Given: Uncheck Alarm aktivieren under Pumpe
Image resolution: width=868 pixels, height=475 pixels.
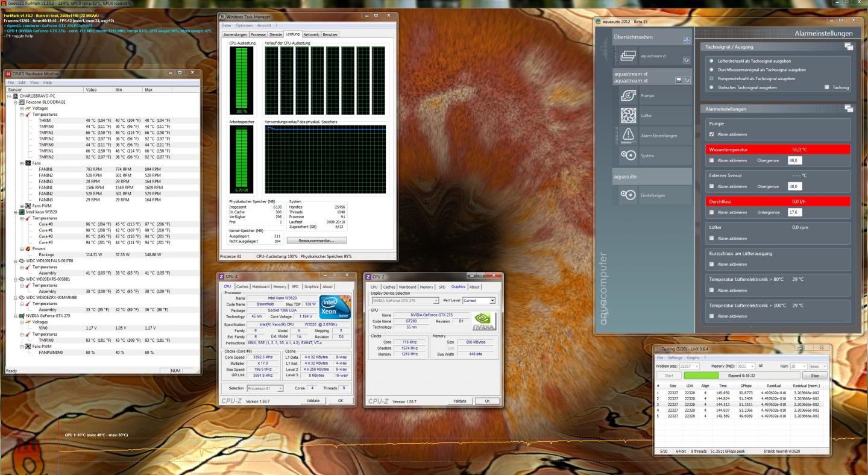Looking at the screenshot, I should (x=712, y=134).
